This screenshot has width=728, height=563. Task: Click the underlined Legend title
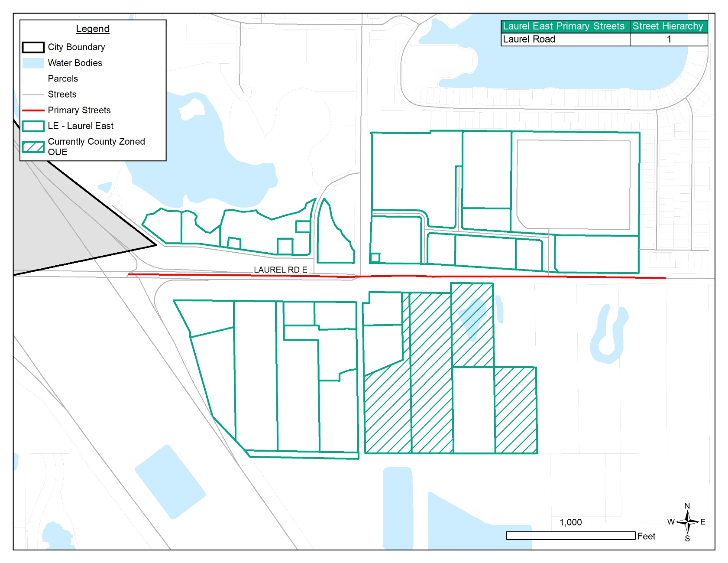(x=93, y=29)
